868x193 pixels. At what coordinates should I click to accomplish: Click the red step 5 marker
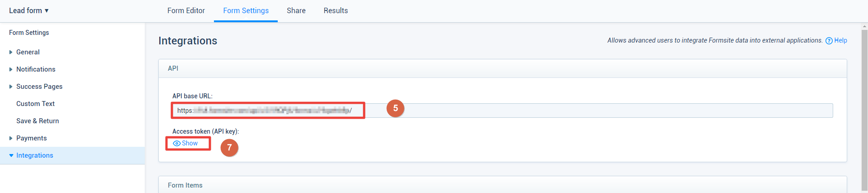point(395,108)
